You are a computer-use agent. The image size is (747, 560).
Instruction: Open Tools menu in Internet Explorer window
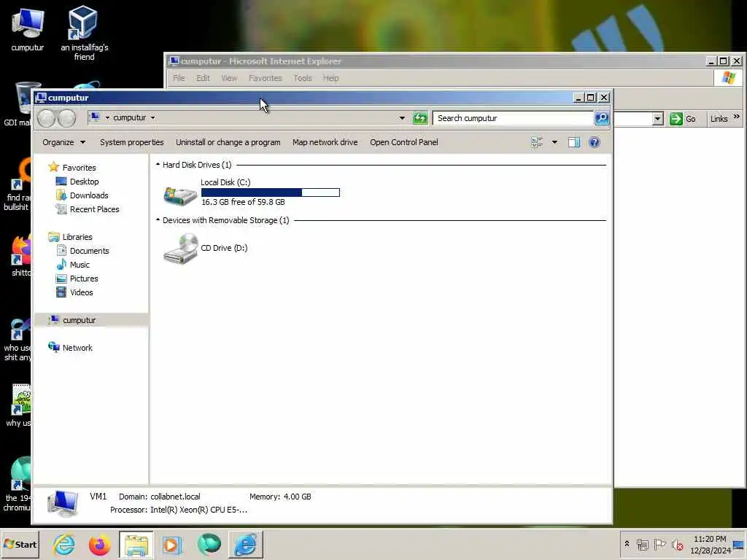303,78
